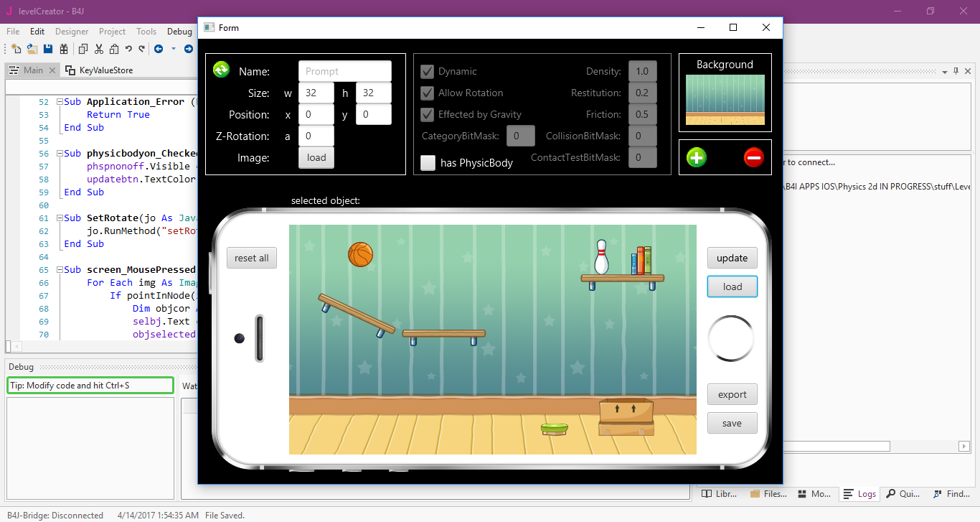Click the Name input field
980x522 pixels.
click(x=345, y=71)
